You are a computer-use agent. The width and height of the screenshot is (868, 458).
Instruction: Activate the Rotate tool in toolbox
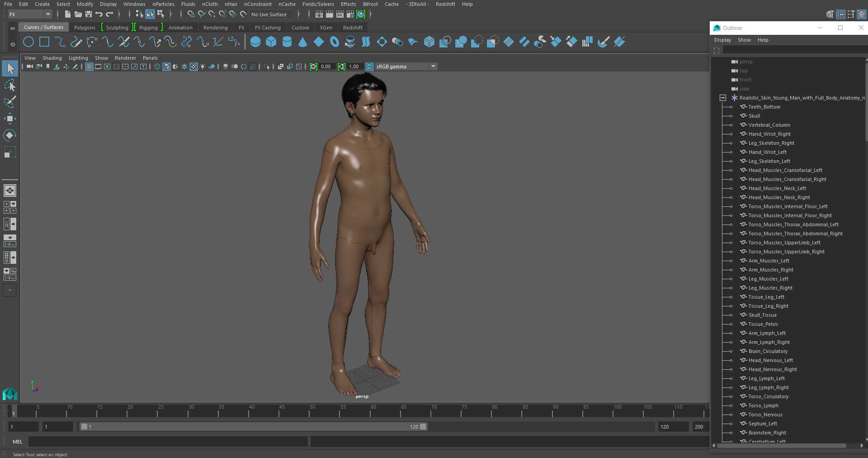pyautogui.click(x=10, y=135)
